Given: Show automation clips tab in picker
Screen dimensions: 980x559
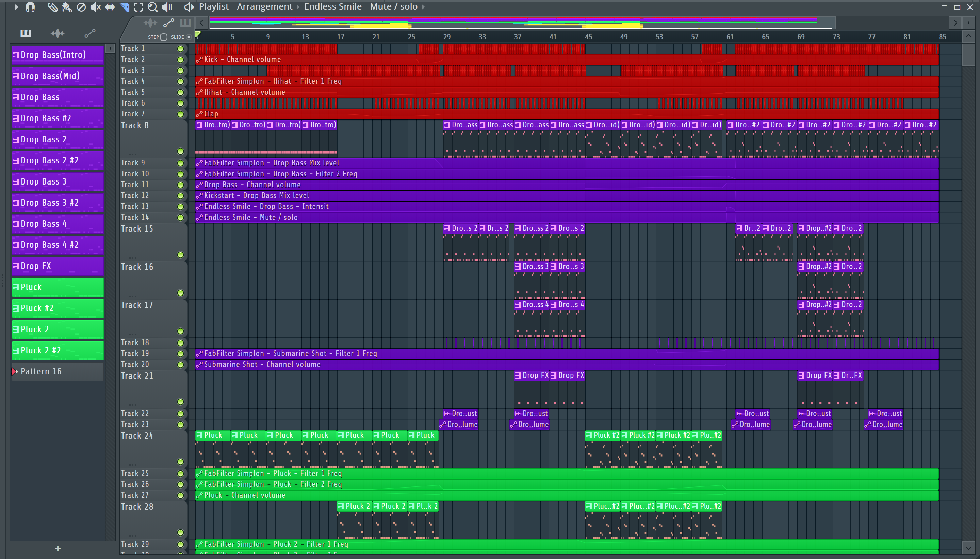Looking at the screenshot, I should (x=90, y=34).
